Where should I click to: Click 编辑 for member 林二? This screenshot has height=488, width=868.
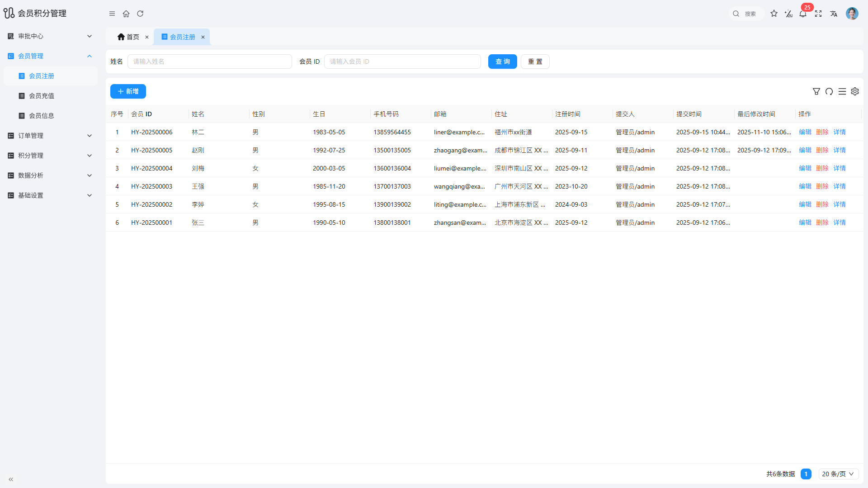[x=805, y=132]
